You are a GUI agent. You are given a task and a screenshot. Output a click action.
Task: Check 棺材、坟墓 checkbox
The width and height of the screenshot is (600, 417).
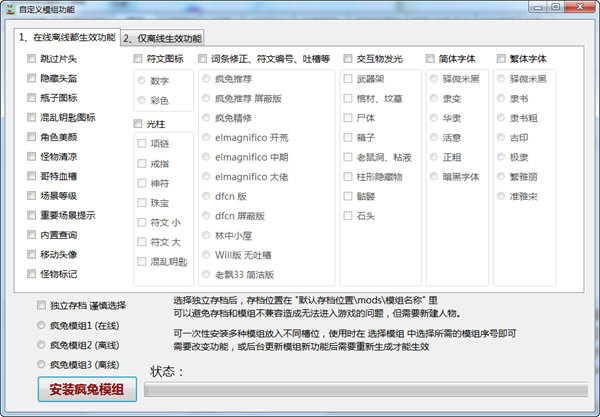348,98
